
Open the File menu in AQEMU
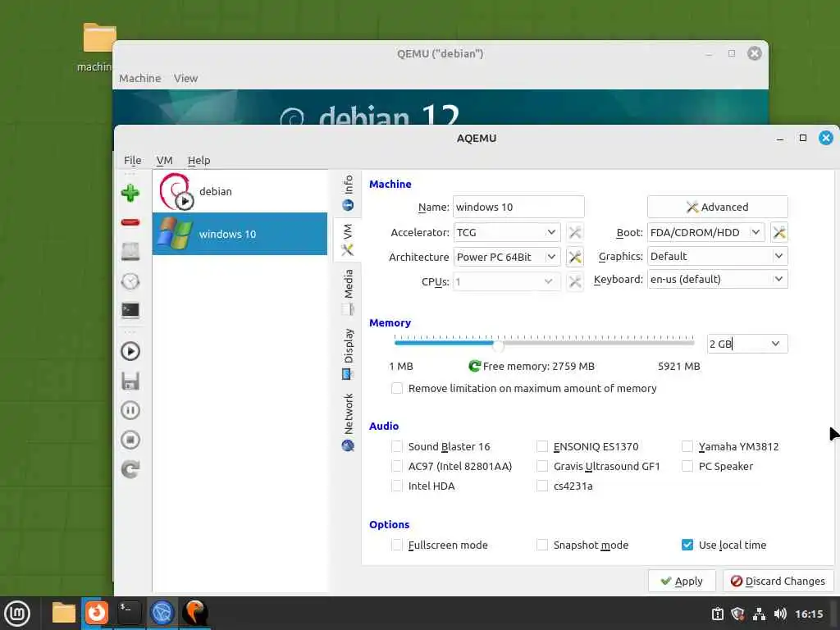click(x=133, y=160)
